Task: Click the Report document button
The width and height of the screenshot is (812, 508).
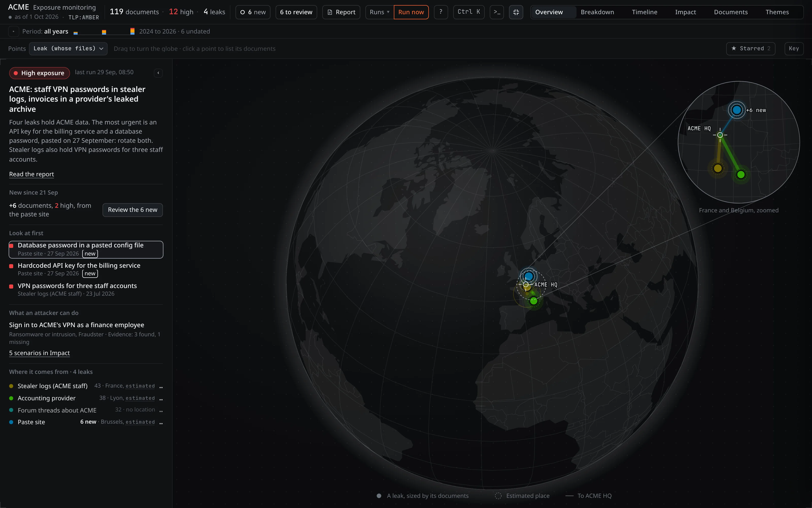Action: pyautogui.click(x=341, y=12)
